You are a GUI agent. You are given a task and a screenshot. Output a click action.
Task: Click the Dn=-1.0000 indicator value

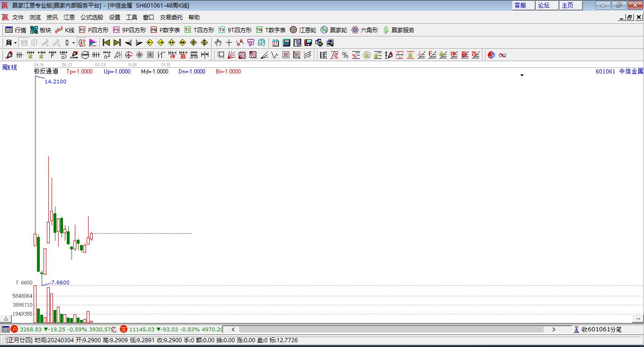pos(192,72)
